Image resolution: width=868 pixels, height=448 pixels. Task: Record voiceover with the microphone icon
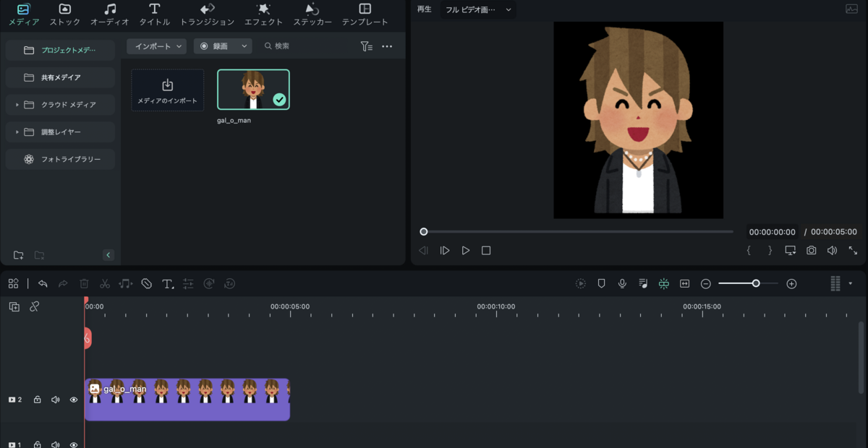[622, 284]
